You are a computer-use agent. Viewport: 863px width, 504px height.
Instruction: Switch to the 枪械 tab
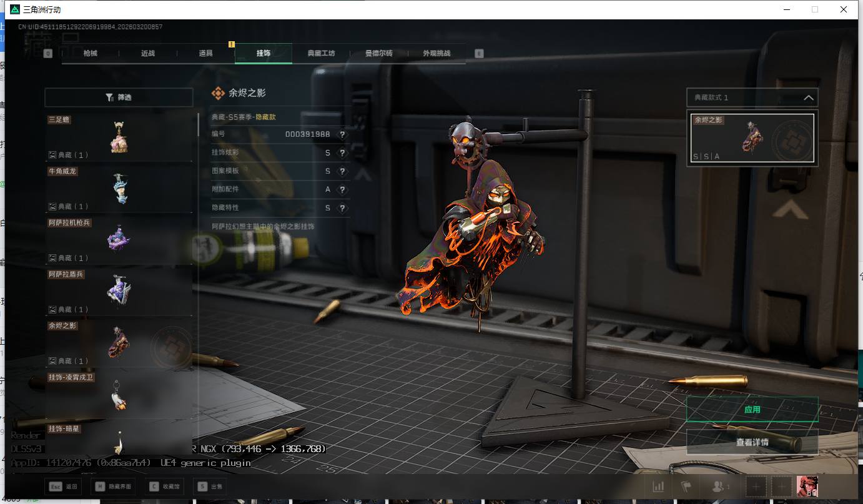point(91,54)
